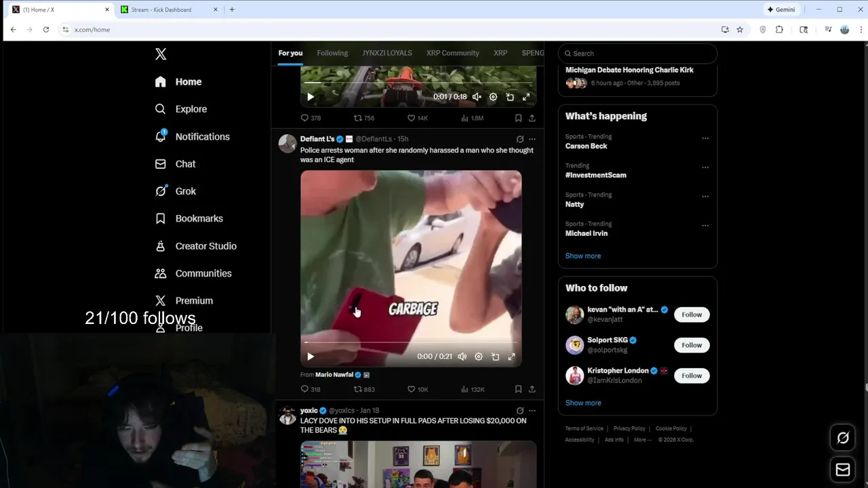868x488 pixels.
Task: Open Home from the sidebar
Action: 178,82
